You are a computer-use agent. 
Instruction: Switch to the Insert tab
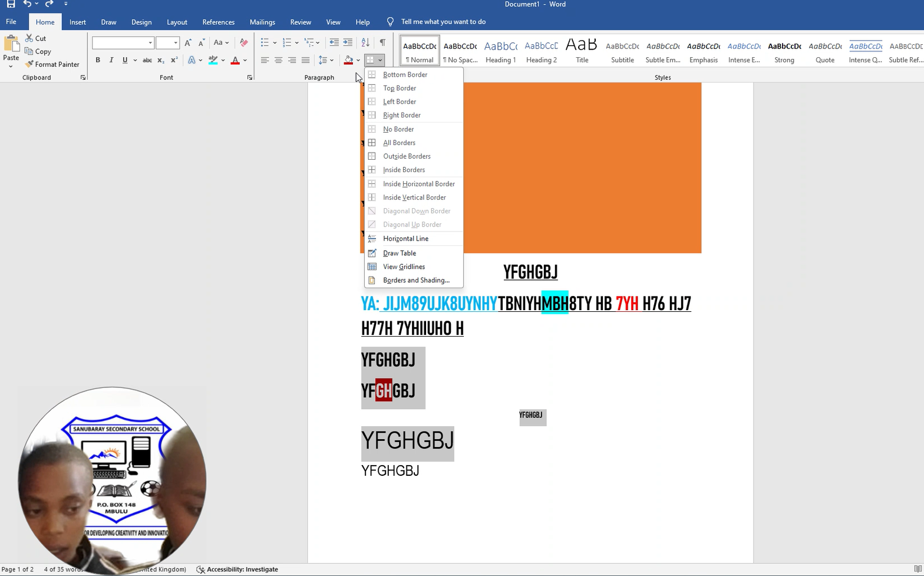(77, 22)
